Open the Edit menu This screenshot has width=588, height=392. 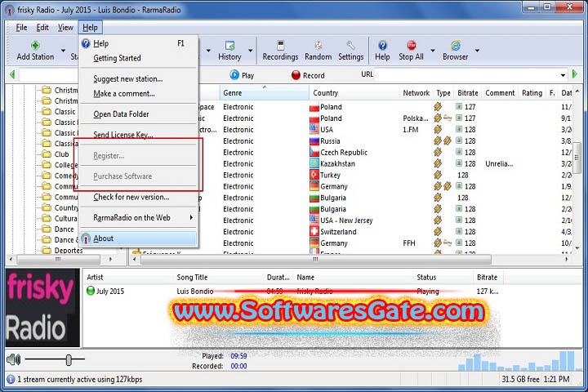42,28
